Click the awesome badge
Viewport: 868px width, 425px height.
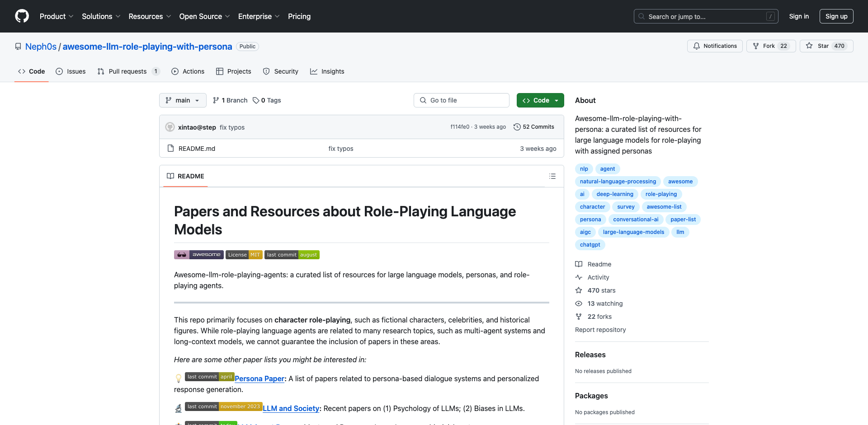pyautogui.click(x=199, y=255)
